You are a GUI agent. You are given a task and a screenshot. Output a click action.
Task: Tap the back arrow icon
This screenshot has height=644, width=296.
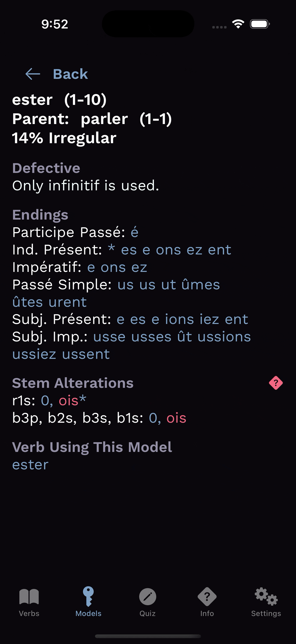click(x=33, y=74)
